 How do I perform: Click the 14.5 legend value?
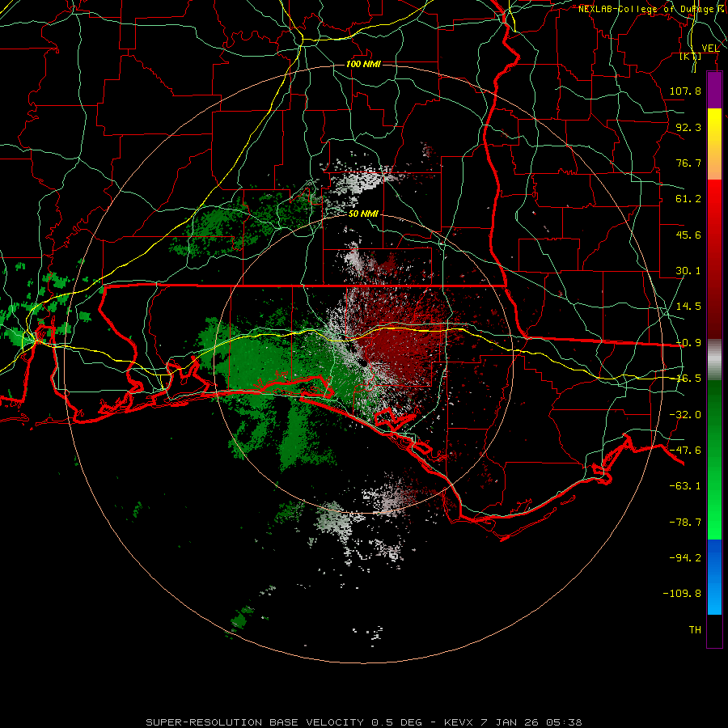(x=688, y=307)
